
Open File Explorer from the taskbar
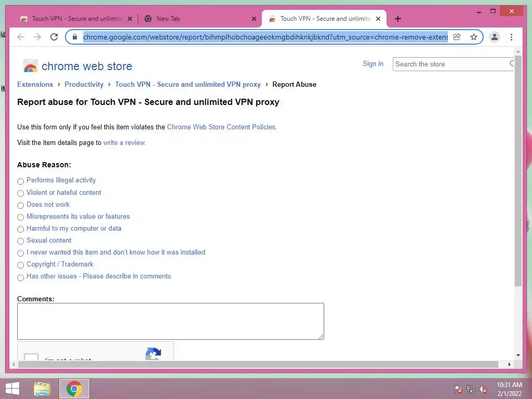click(x=42, y=389)
